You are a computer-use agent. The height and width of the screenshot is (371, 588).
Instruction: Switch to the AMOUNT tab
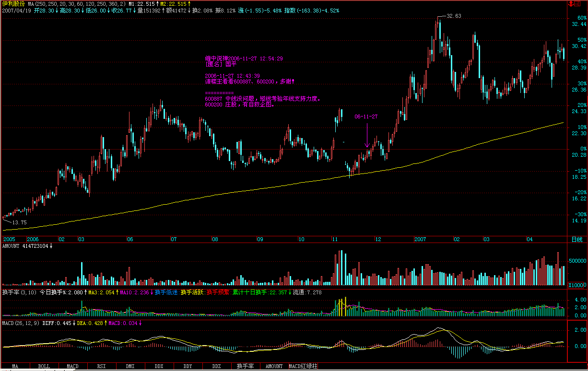274,366
